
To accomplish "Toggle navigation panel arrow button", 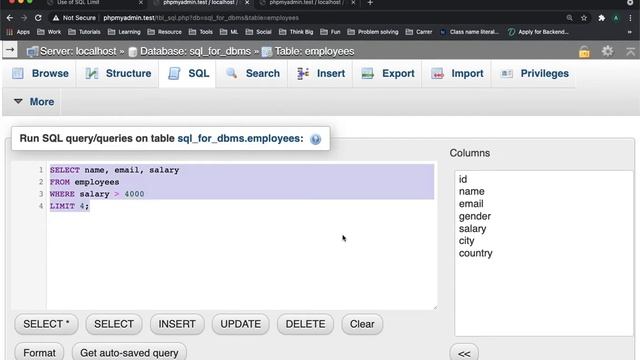I will pyautogui.click(x=10, y=50).
